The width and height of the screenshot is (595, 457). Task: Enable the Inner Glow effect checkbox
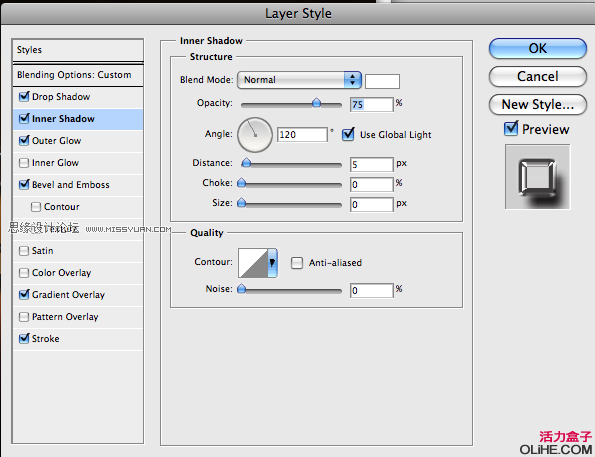click(x=24, y=163)
